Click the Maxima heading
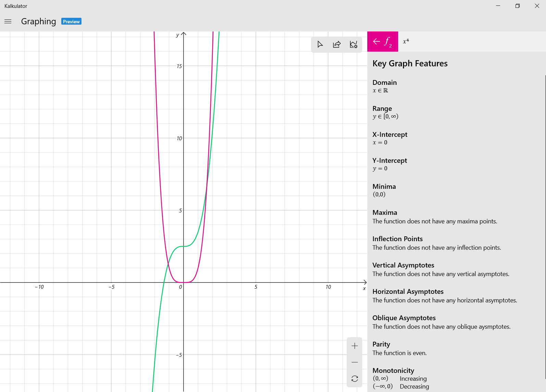The height and width of the screenshot is (392, 546). (385, 212)
